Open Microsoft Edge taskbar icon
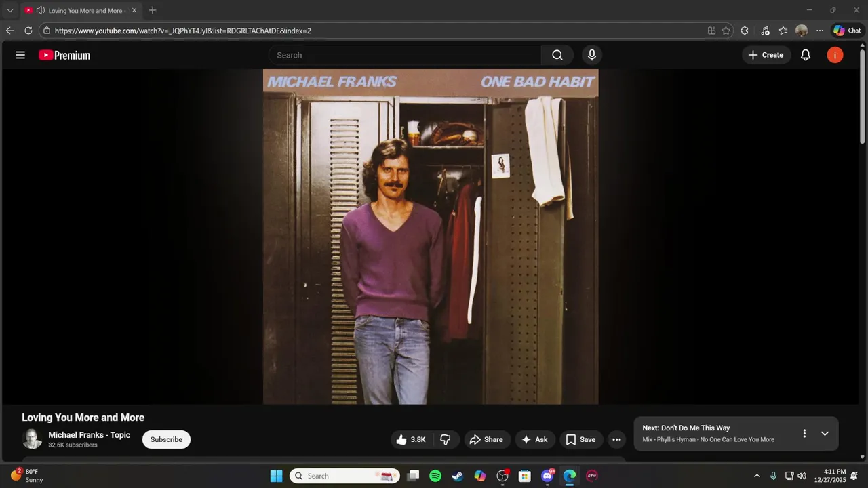Viewport: 868px width, 488px height. point(570,476)
